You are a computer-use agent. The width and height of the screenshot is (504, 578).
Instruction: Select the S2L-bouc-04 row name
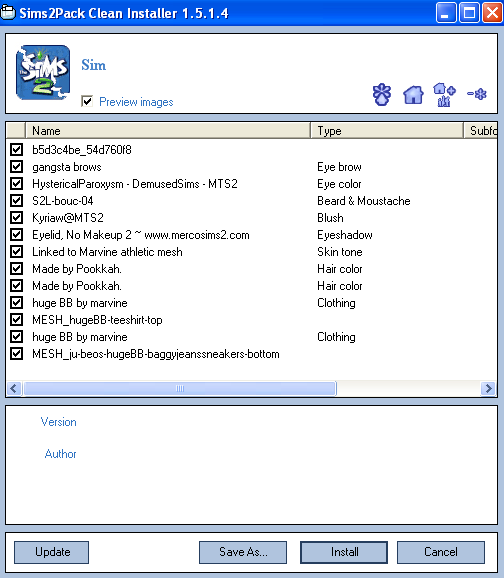63,201
